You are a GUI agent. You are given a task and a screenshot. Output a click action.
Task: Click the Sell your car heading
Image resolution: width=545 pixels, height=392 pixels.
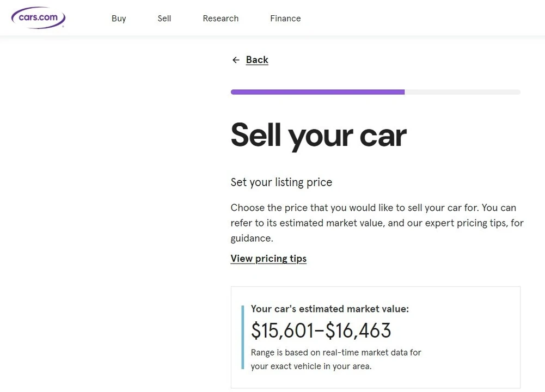(x=319, y=136)
